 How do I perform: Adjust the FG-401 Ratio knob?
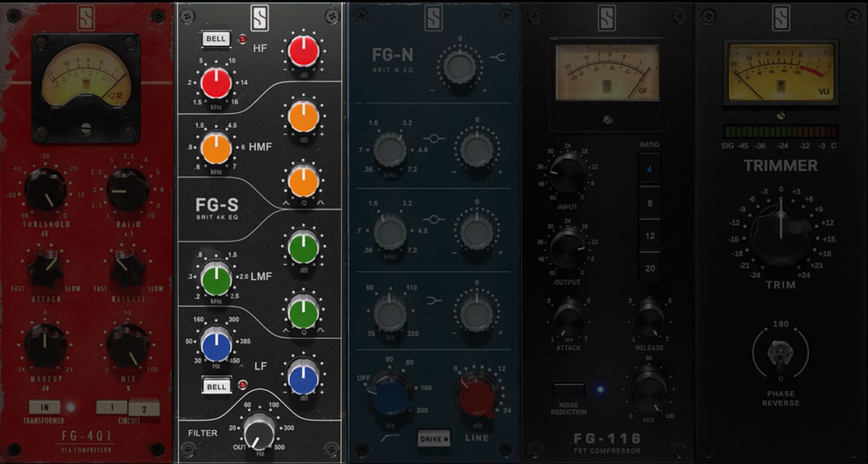128,189
